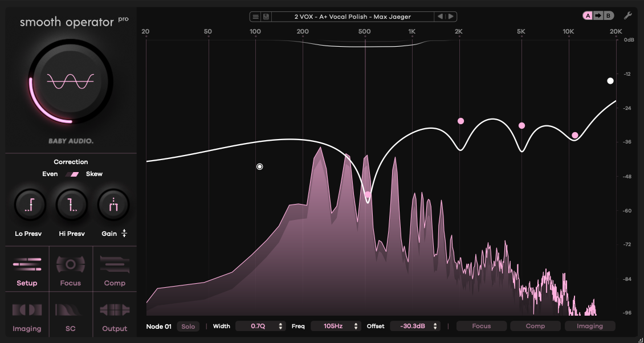644x343 pixels.
Task: Click the -36 dB scale label
Action: tap(627, 142)
